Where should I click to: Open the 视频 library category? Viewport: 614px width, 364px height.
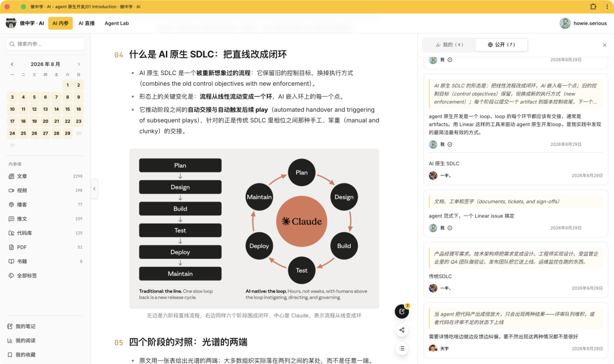click(x=45, y=190)
